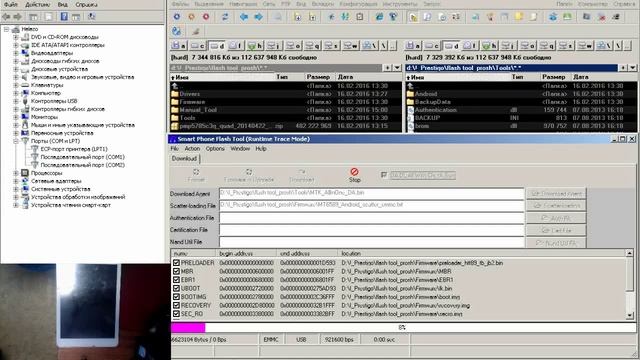This screenshot has height=360, width=640.
Task: Uncheck the EBR1 partition checkbox
Action: [x=176, y=280]
